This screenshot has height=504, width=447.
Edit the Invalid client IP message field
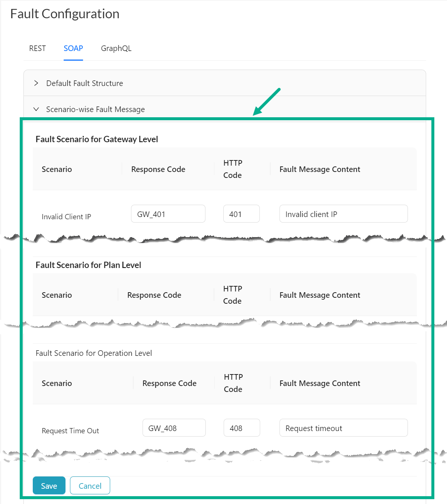[x=343, y=214]
